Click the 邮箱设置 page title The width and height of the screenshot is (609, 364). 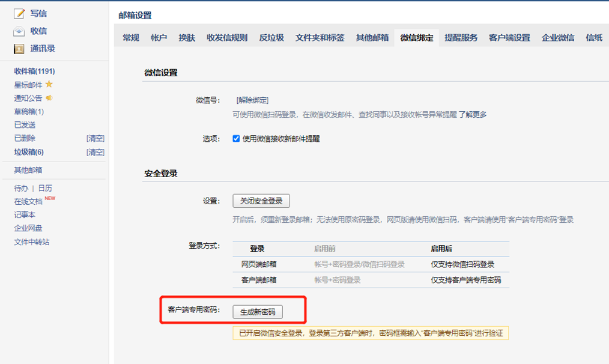[x=135, y=15]
